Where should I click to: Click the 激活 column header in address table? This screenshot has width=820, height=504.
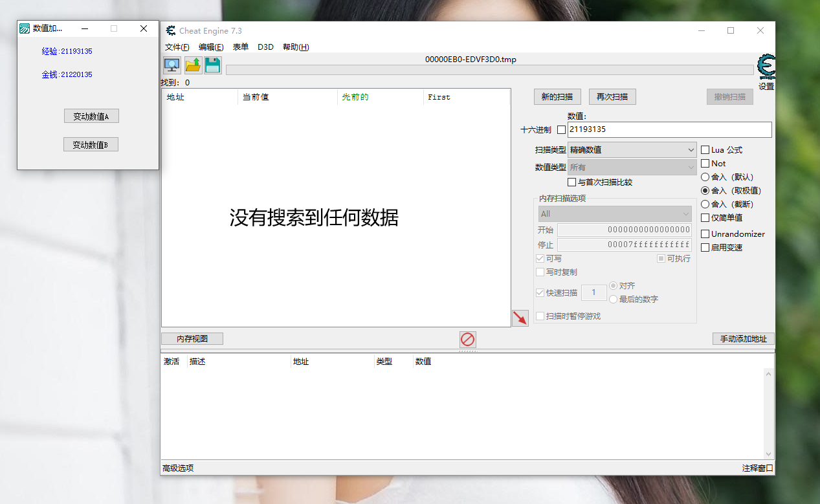[173, 362]
